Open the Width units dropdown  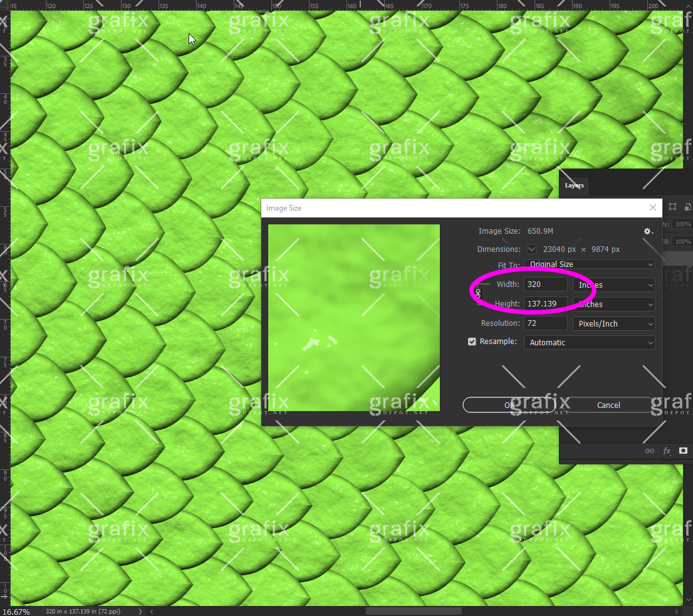[613, 285]
